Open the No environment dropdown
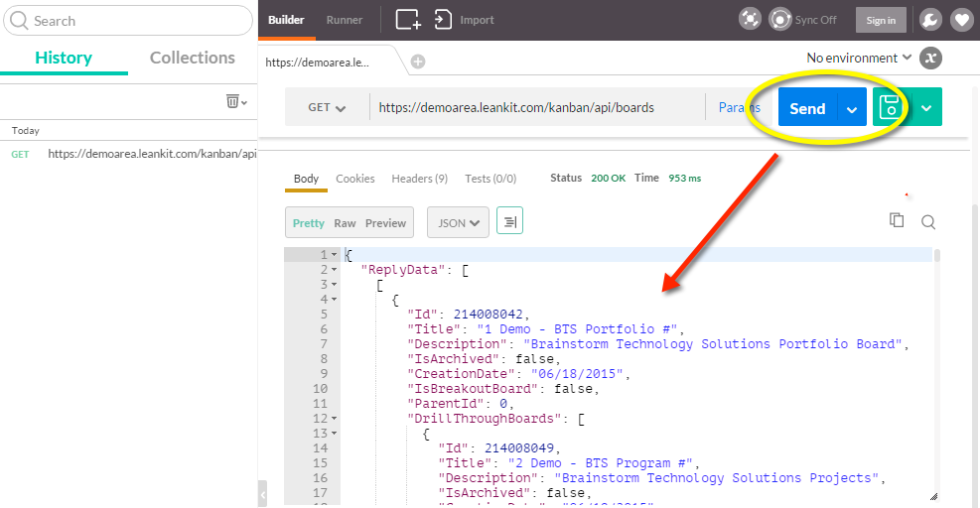 coord(859,59)
